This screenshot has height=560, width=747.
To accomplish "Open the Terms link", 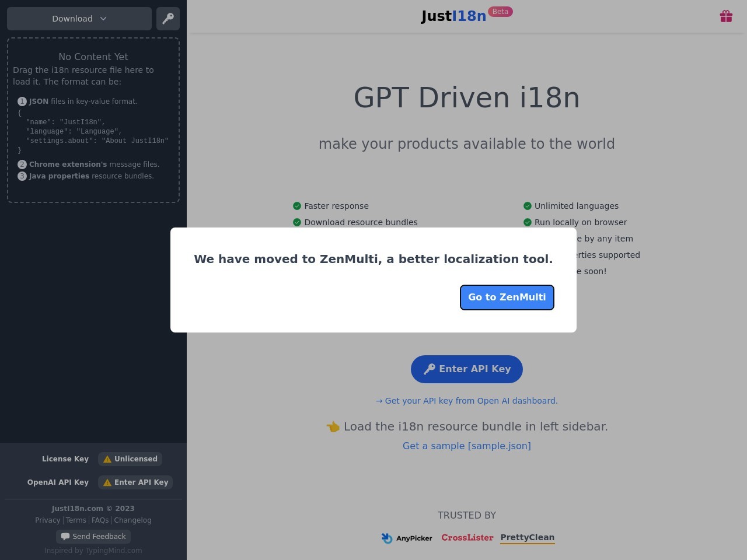I will click(76, 520).
